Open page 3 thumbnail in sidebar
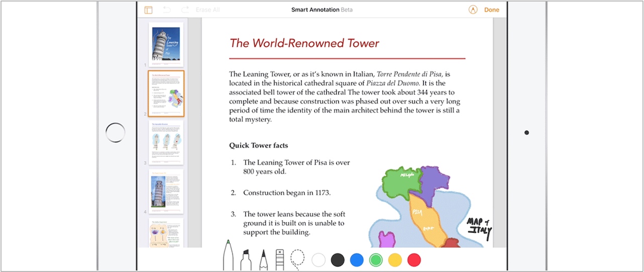Viewport: 644px width, 272px height. (x=166, y=142)
